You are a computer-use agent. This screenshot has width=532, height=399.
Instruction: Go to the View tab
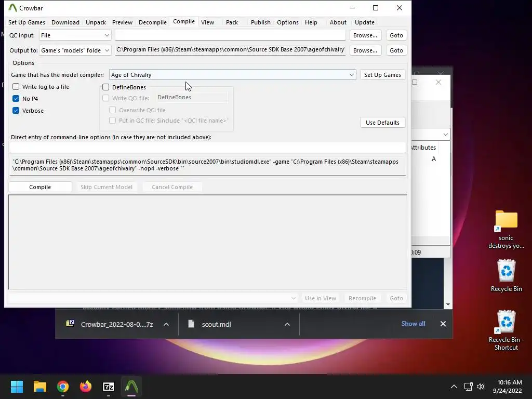click(x=207, y=22)
